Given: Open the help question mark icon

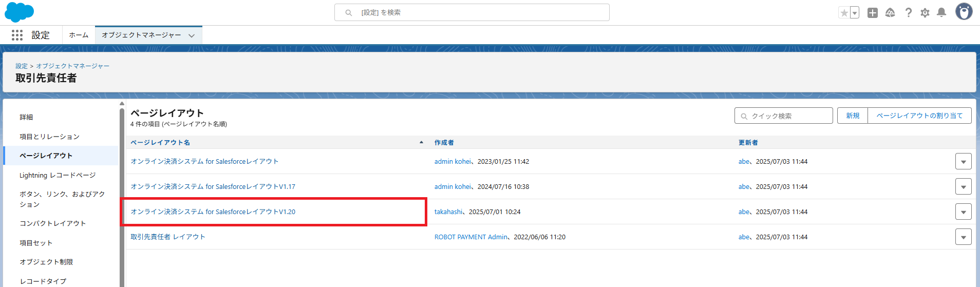Looking at the screenshot, I should click(x=908, y=13).
